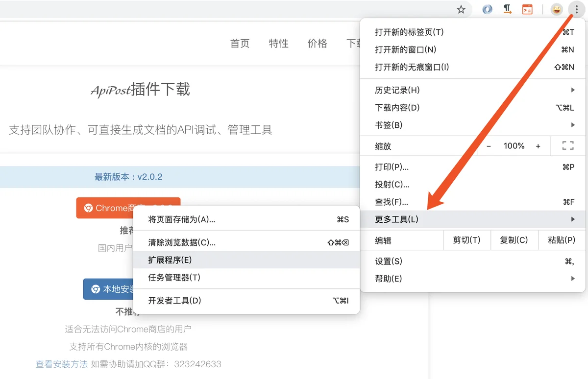This screenshot has width=588, height=379.
Task: Open the profile avatar icon
Action: tap(557, 9)
